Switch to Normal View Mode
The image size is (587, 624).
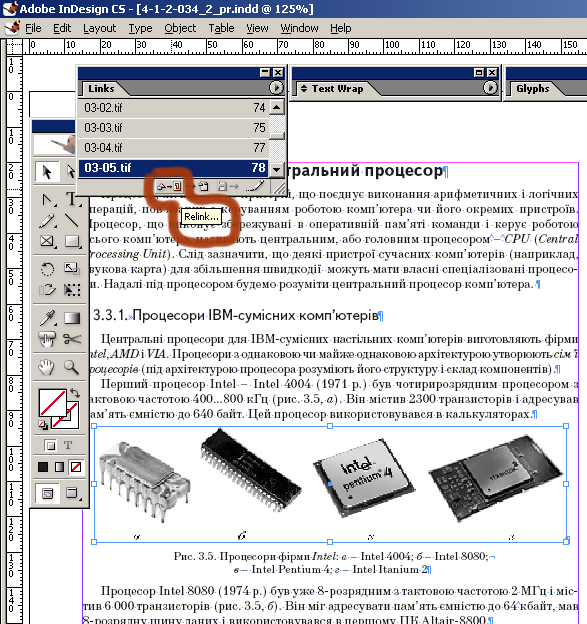(47, 493)
